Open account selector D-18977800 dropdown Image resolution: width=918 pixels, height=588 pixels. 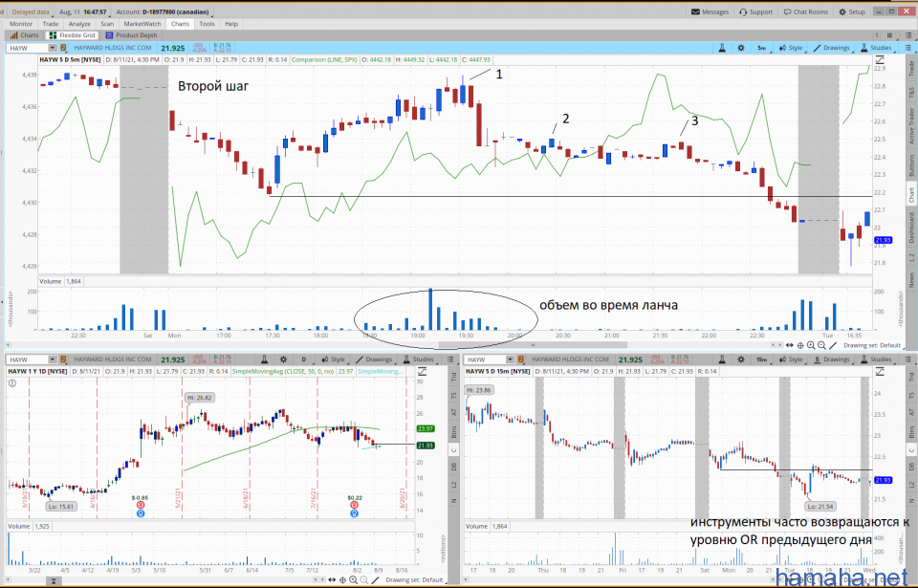tap(163, 11)
